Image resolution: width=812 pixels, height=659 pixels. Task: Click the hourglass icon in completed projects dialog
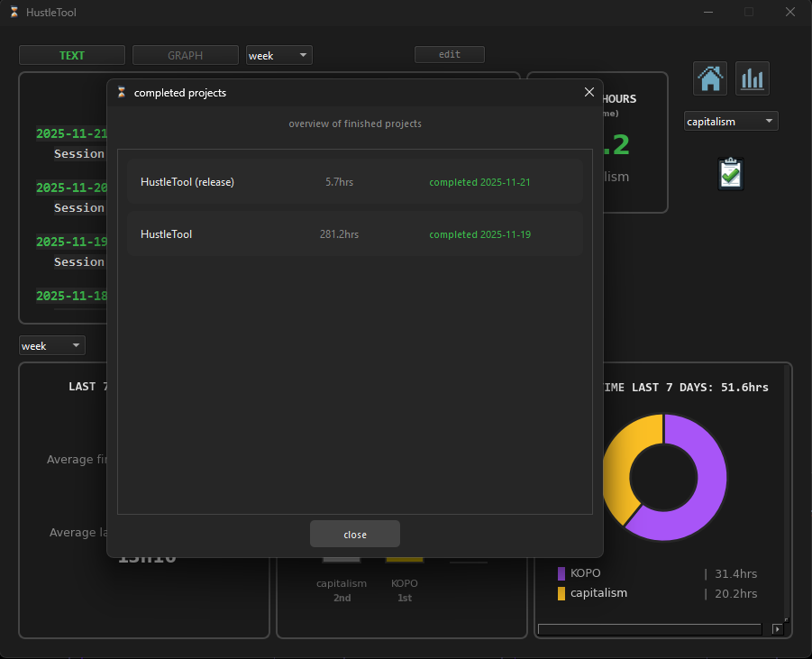point(121,92)
